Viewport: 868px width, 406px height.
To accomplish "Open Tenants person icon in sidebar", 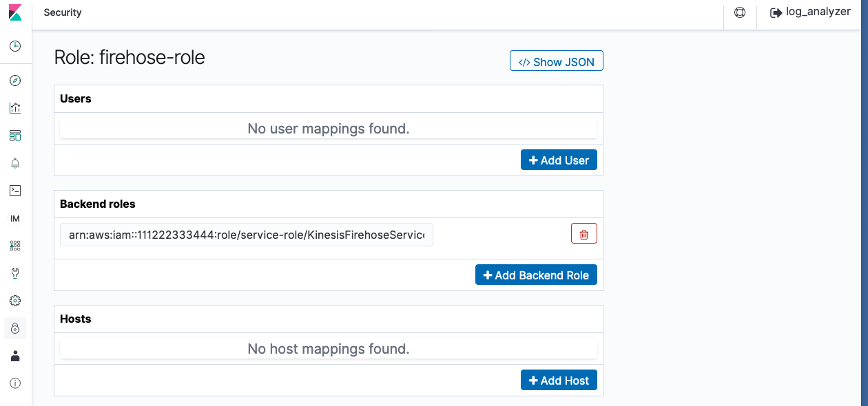I will click(x=15, y=356).
